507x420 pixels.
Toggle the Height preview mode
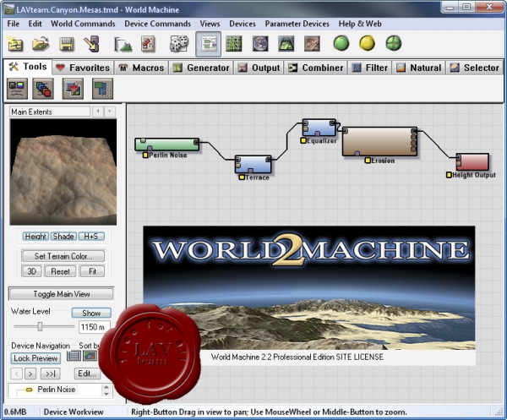(x=35, y=237)
